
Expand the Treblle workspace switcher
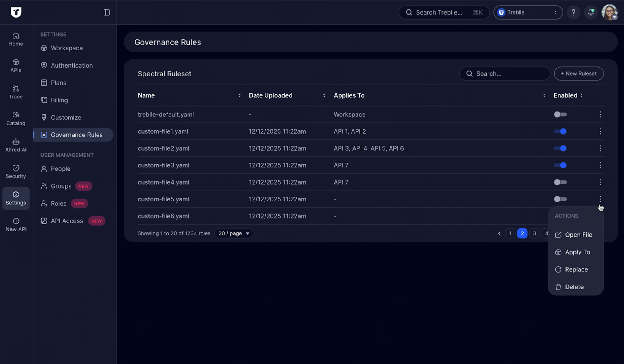[528, 12]
